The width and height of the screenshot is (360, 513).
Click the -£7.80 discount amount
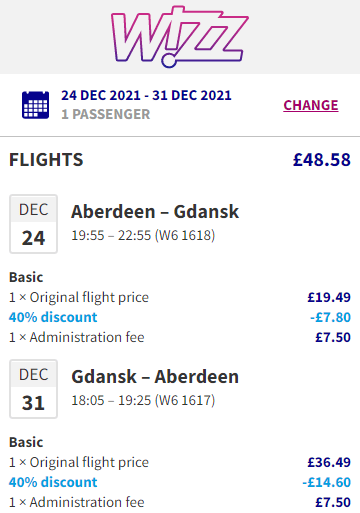point(330,317)
